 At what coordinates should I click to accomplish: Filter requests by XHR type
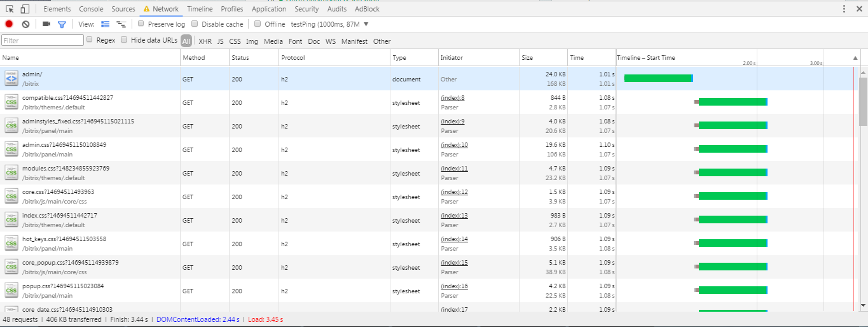tap(205, 41)
